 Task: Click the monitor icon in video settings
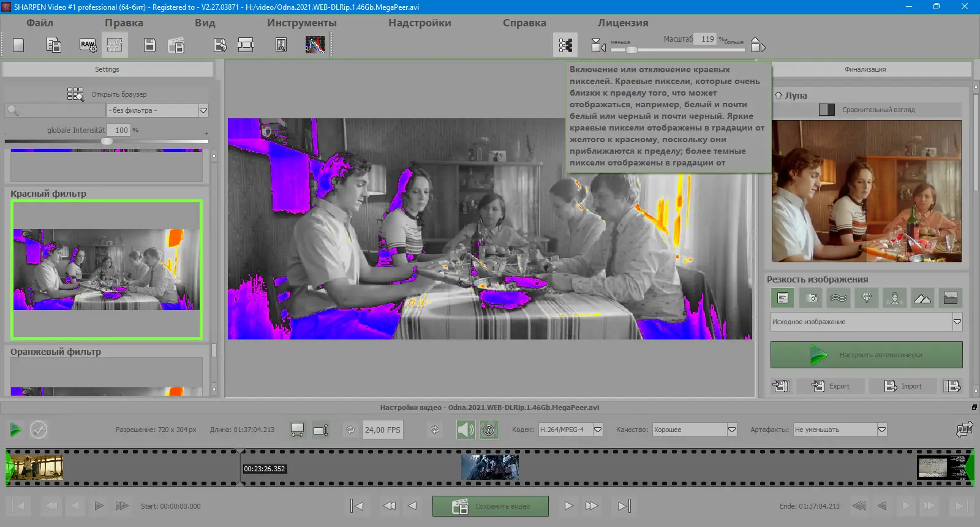click(x=297, y=430)
